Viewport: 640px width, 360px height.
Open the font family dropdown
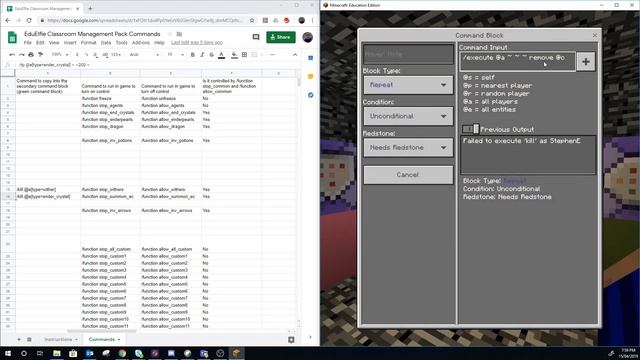coord(144,55)
